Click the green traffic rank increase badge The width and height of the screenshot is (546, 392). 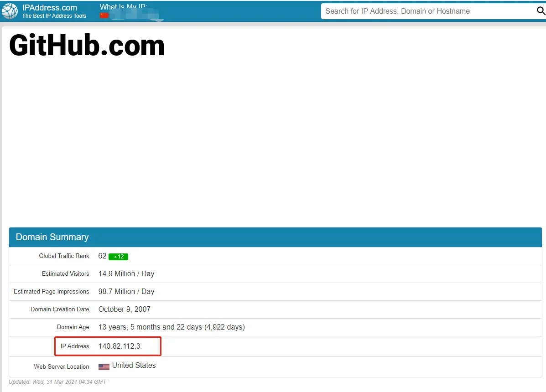coord(120,256)
